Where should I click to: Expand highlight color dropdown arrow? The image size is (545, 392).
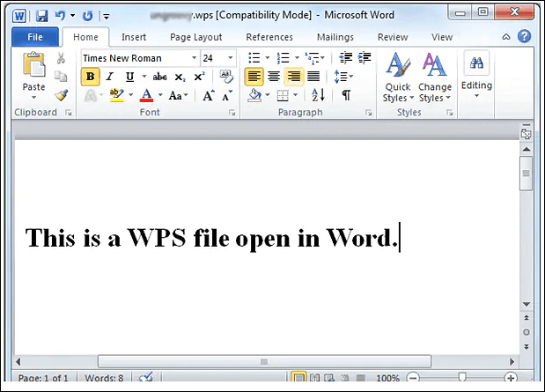pyautogui.click(x=130, y=95)
